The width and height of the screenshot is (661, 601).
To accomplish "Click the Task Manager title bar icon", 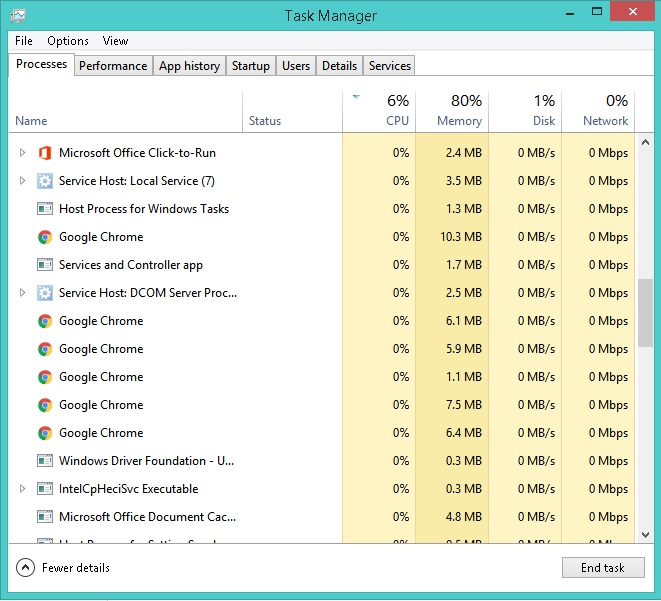I will tap(18, 16).
